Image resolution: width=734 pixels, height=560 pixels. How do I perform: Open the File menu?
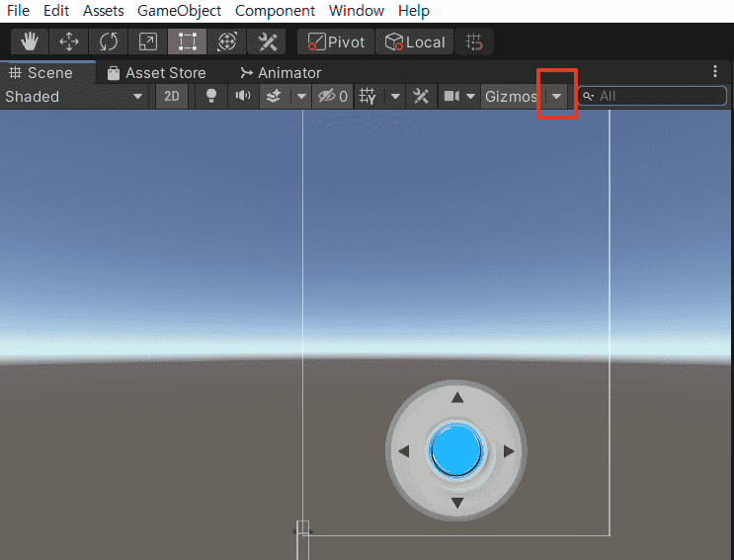tap(18, 11)
